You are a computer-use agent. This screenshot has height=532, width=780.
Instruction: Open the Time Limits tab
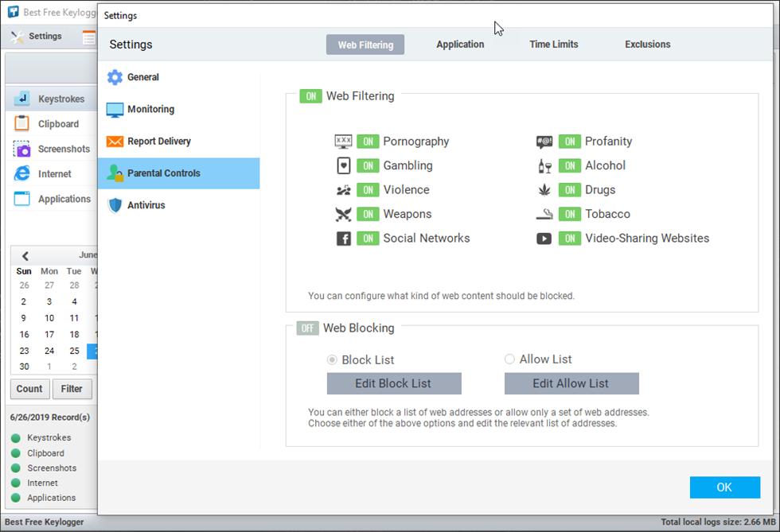click(554, 45)
